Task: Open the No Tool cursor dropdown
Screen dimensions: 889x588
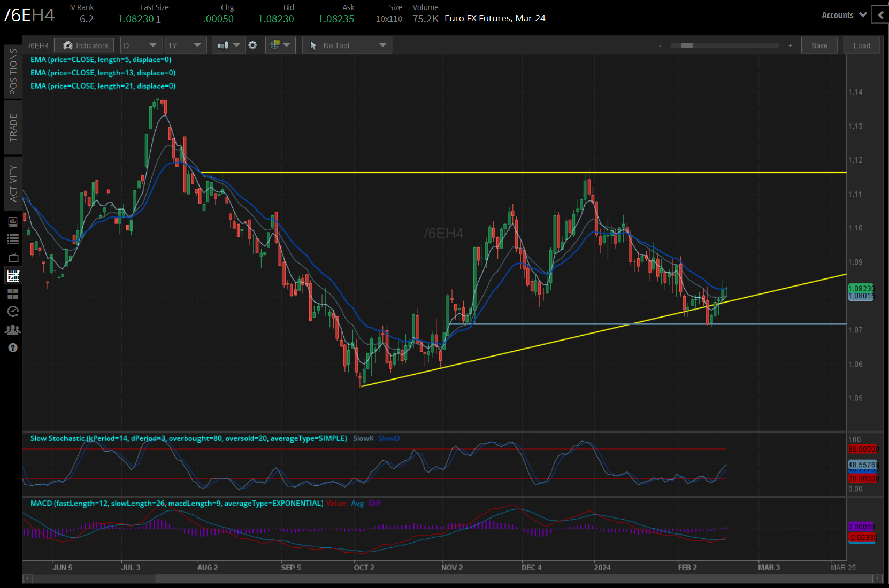Action: (347, 45)
